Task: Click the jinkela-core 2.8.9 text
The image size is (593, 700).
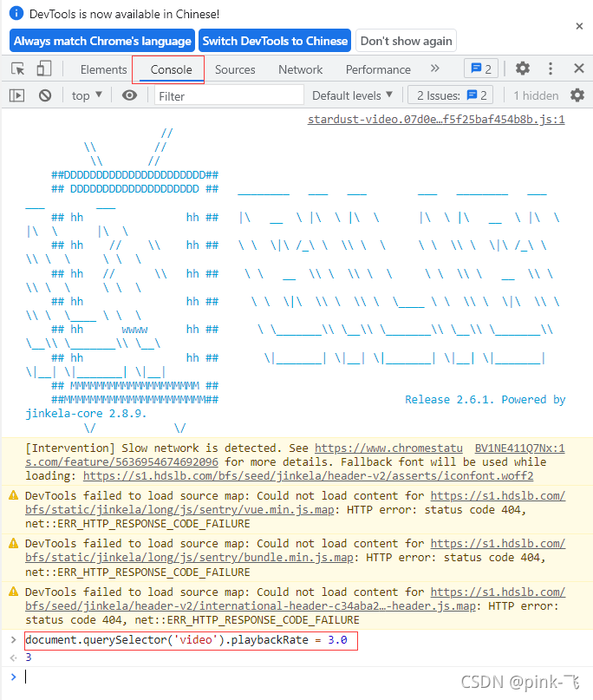Action: [86, 414]
